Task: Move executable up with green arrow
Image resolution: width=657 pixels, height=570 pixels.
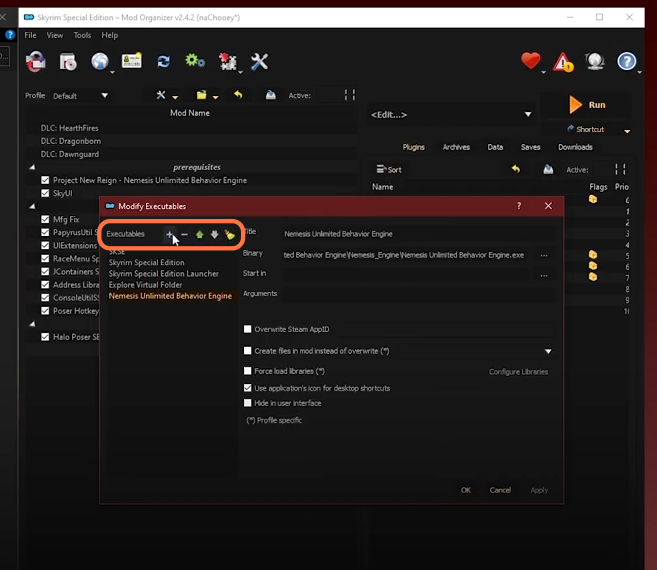Action: tap(199, 235)
